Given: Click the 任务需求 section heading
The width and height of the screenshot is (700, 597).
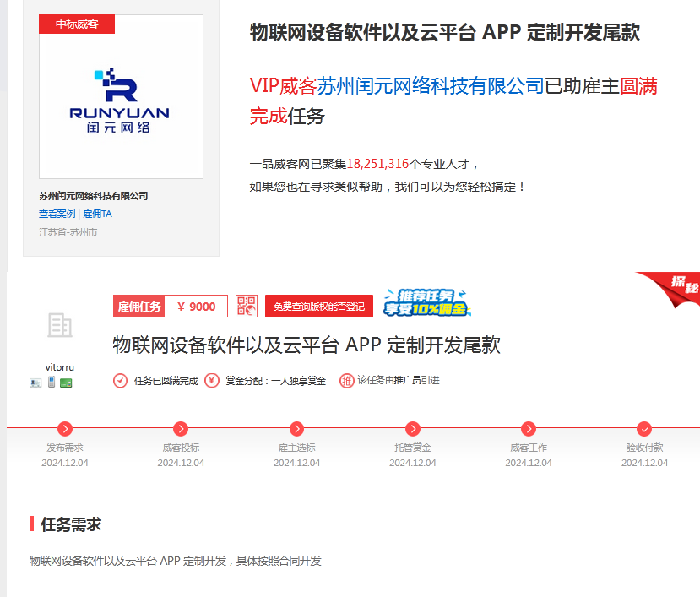Looking at the screenshot, I should [x=71, y=524].
